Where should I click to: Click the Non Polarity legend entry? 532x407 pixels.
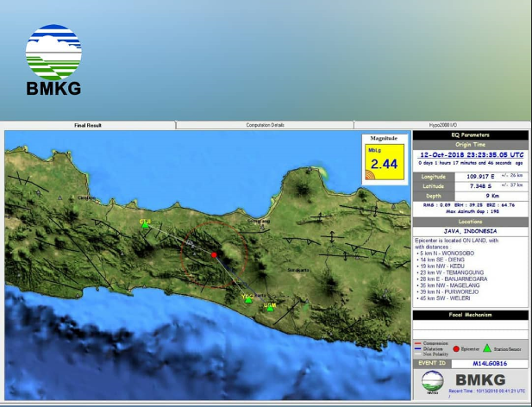432,354
